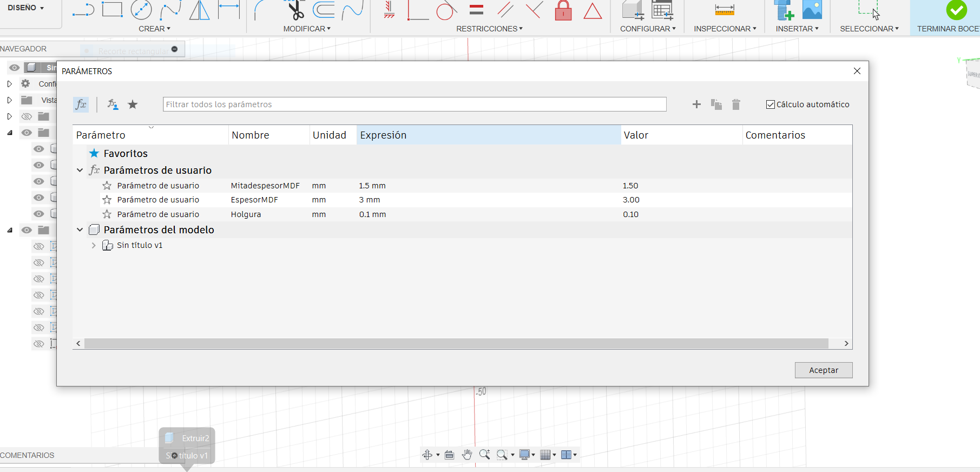Screen dimensions: 980x472
Task: Select the Circle sketch tool
Action: [141, 10]
